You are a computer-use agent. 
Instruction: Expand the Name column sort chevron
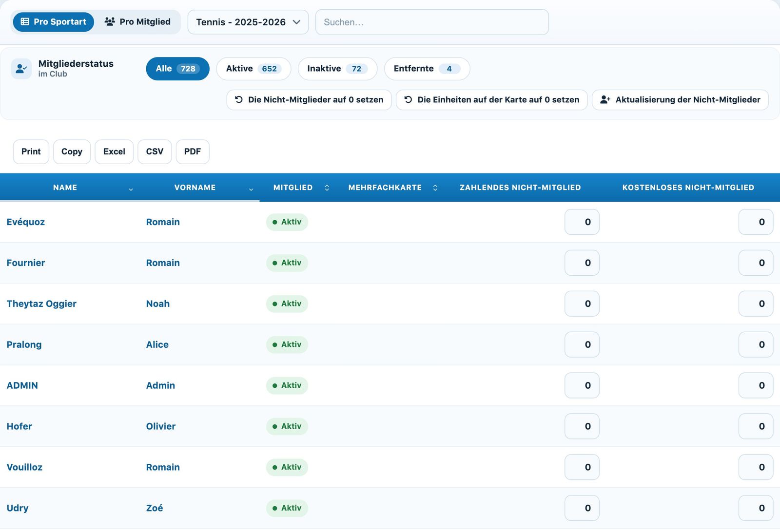[131, 189]
